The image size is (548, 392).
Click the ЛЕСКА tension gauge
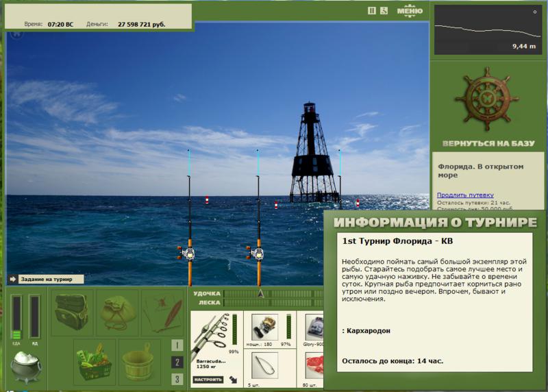click(273, 302)
